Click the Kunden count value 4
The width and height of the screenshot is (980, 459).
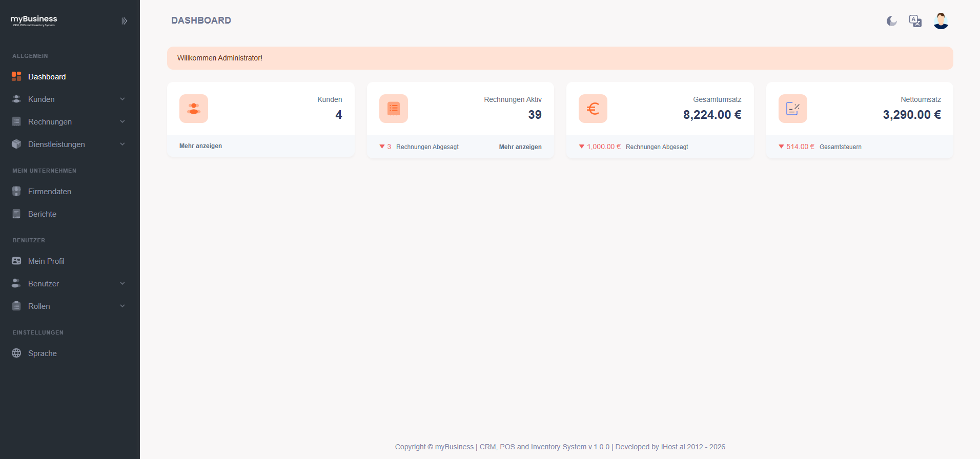coord(339,115)
